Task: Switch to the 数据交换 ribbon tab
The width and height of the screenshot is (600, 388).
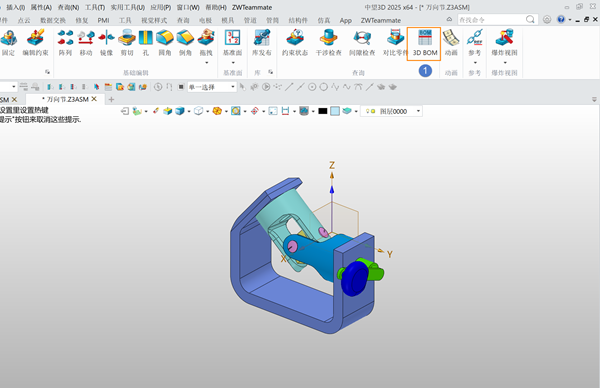Action: 53,20
